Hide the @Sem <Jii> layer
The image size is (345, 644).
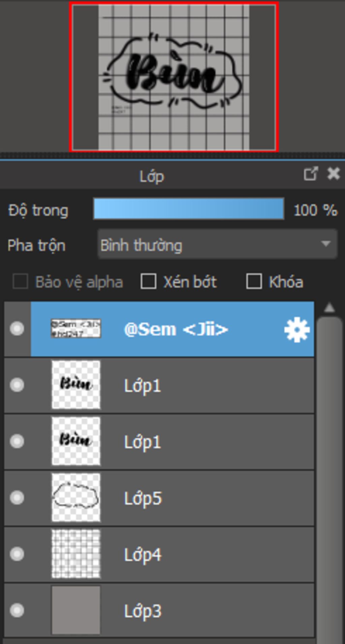coord(17,329)
